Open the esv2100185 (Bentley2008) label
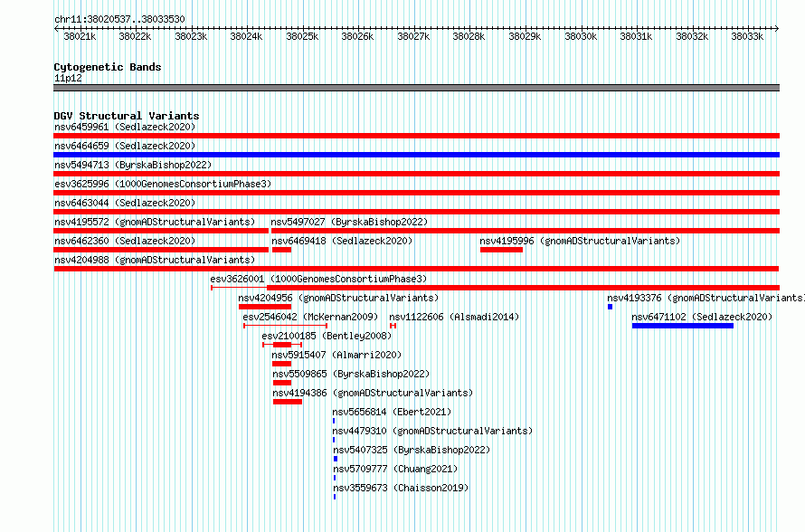Viewport: 805px width, 532px height. pos(327,336)
